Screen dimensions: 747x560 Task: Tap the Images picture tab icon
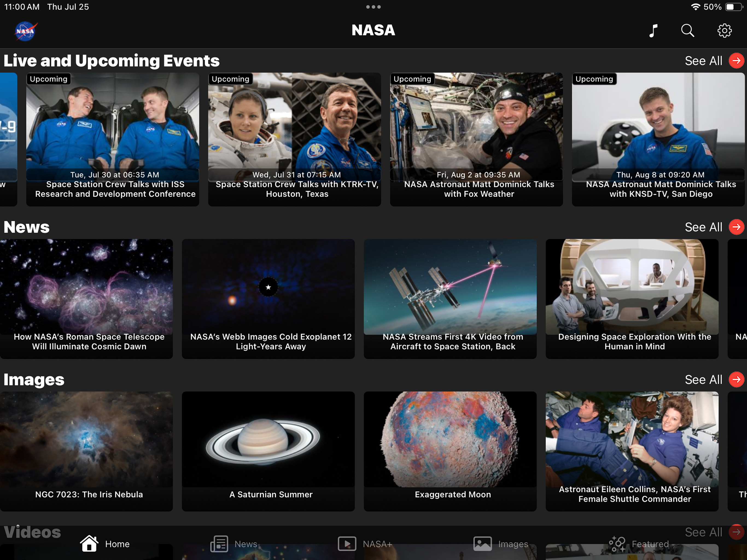(482, 543)
